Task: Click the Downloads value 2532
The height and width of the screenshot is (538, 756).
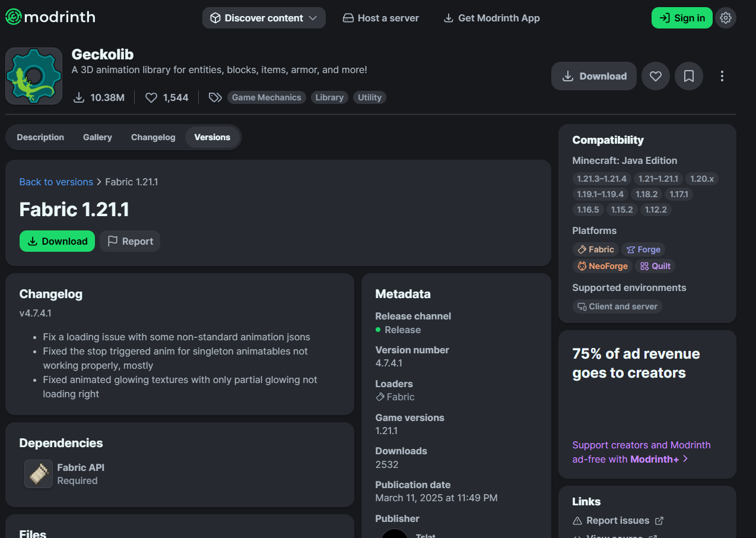Action: (x=387, y=464)
